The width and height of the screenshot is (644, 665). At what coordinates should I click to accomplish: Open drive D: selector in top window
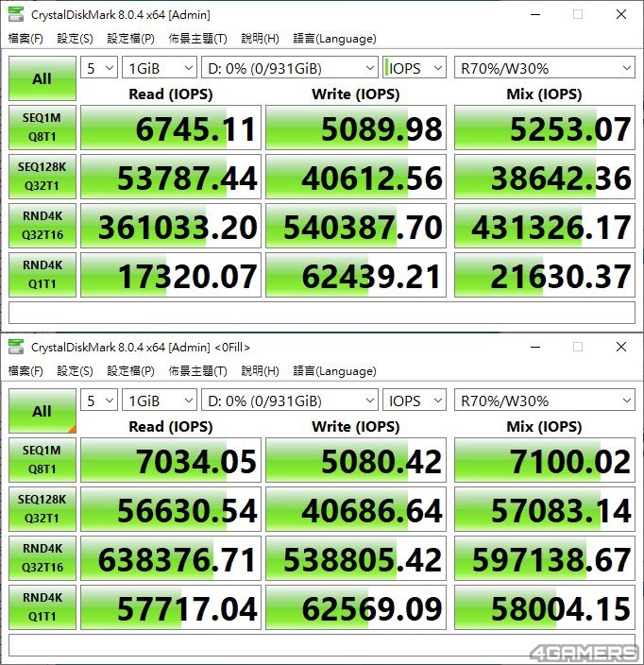[290, 68]
